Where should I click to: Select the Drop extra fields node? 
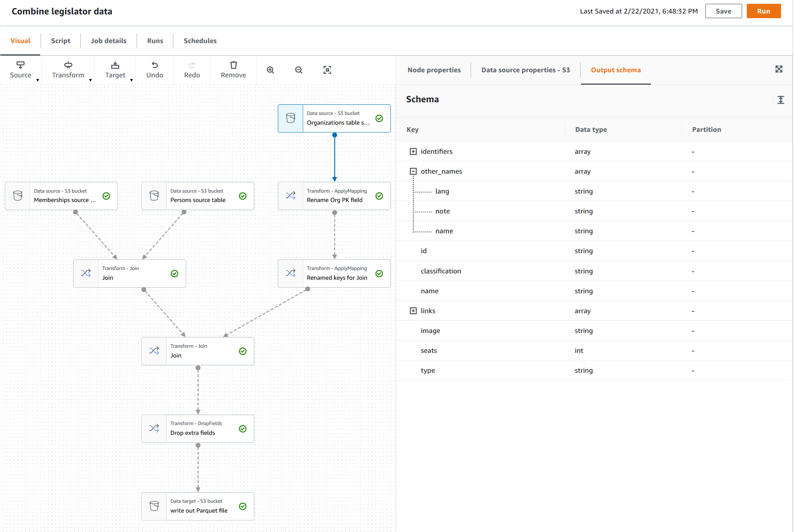click(197, 428)
